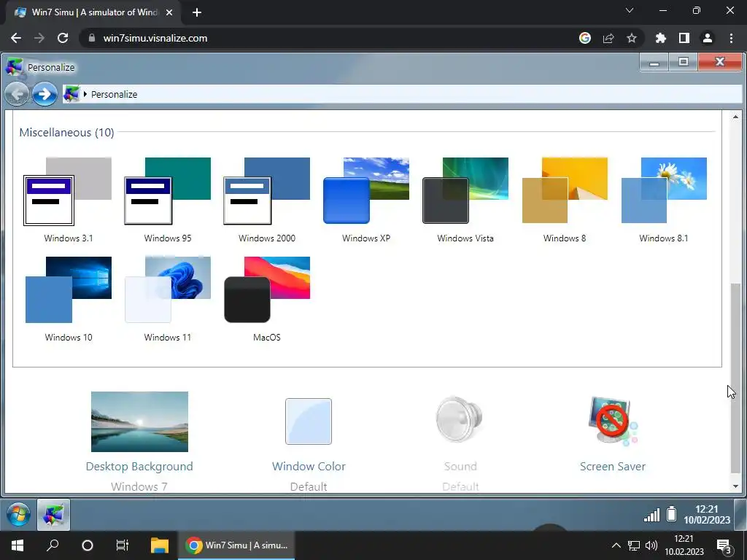Show hidden tray icons chevron
747x560 pixels.
click(616, 545)
